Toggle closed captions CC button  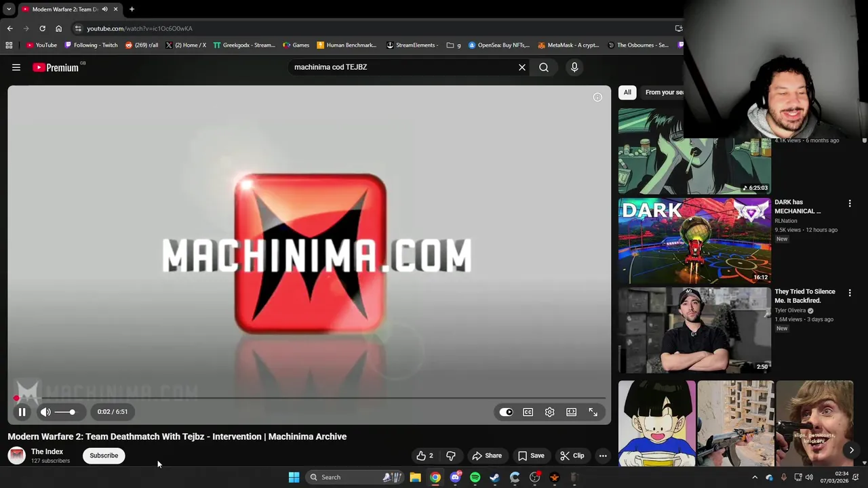528,411
